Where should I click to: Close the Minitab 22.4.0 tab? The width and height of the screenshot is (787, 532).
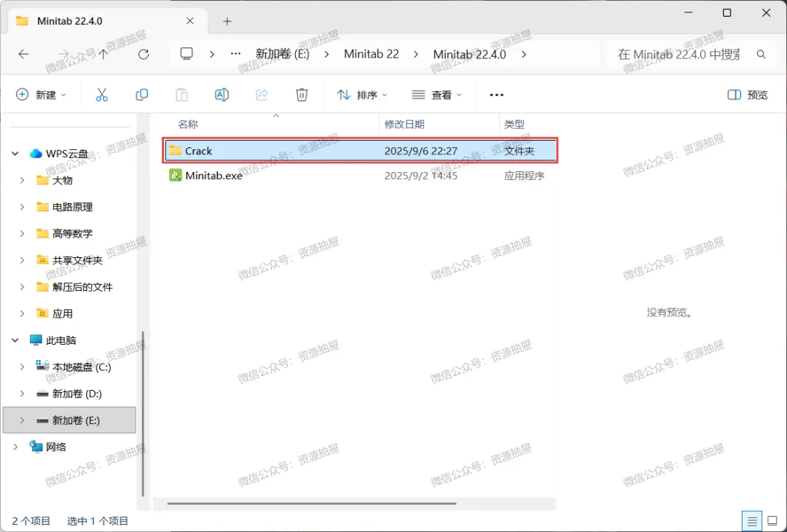coord(190,21)
